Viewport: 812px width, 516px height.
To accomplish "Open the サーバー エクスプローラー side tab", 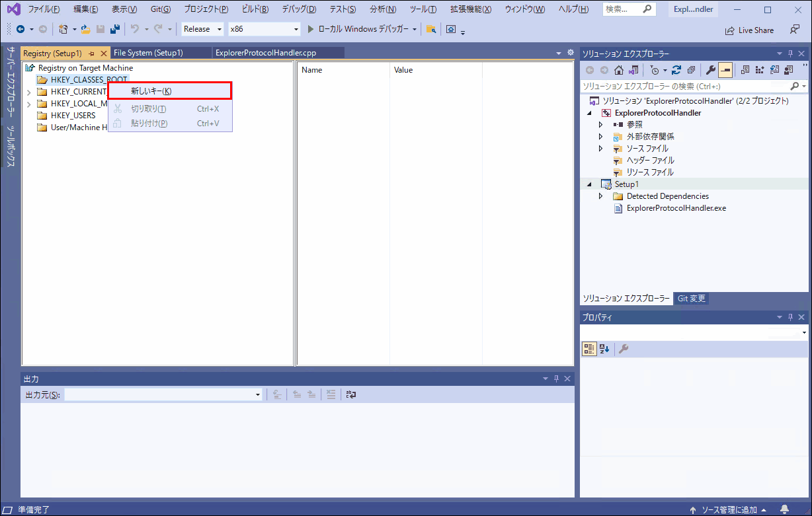I will click(x=11, y=83).
